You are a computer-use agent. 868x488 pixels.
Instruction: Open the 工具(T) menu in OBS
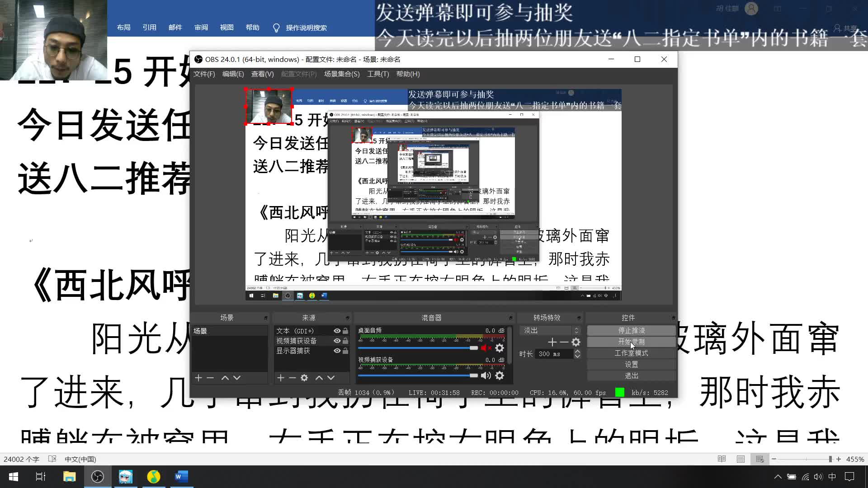378,74
